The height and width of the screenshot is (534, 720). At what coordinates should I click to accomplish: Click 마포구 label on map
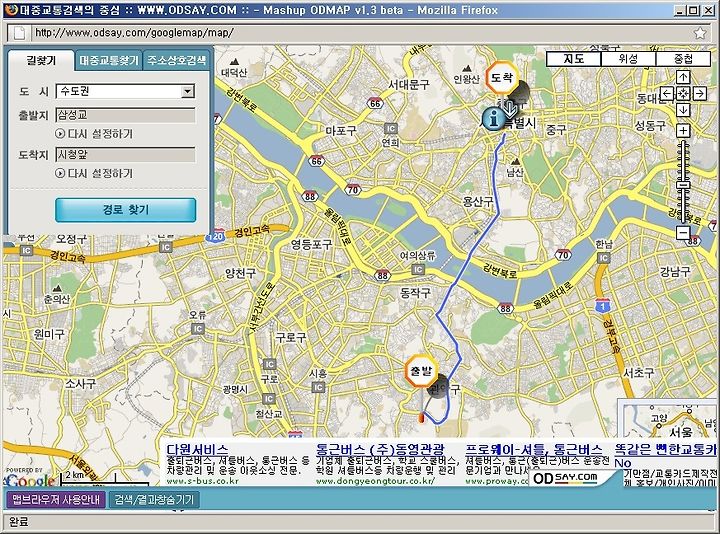coord(341,131)
